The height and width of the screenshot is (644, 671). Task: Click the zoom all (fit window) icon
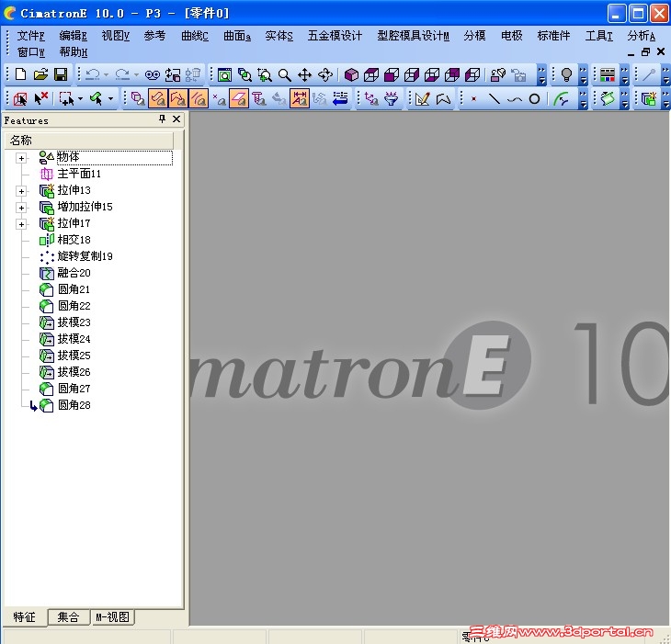click(224, 75)
